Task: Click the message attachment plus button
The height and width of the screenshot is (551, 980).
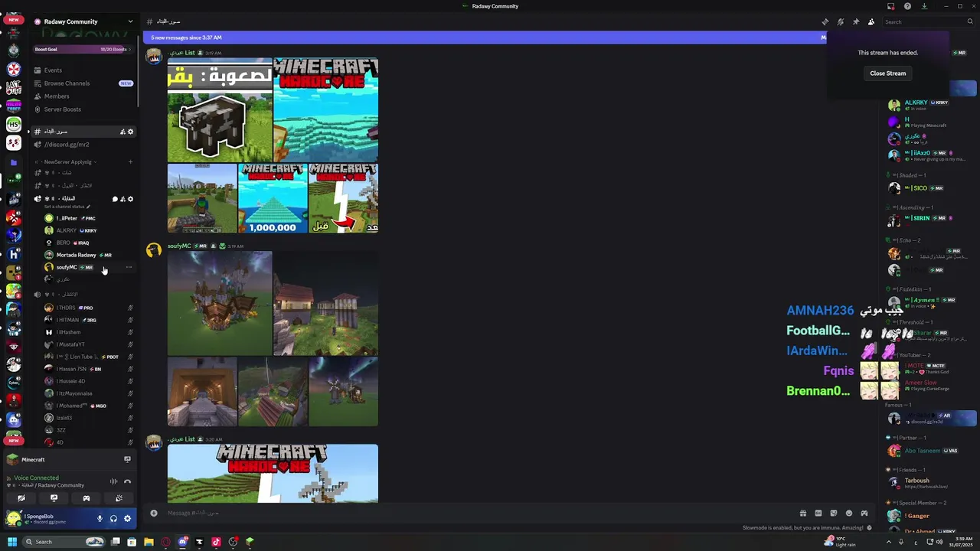Action: (x=153, y=514)
